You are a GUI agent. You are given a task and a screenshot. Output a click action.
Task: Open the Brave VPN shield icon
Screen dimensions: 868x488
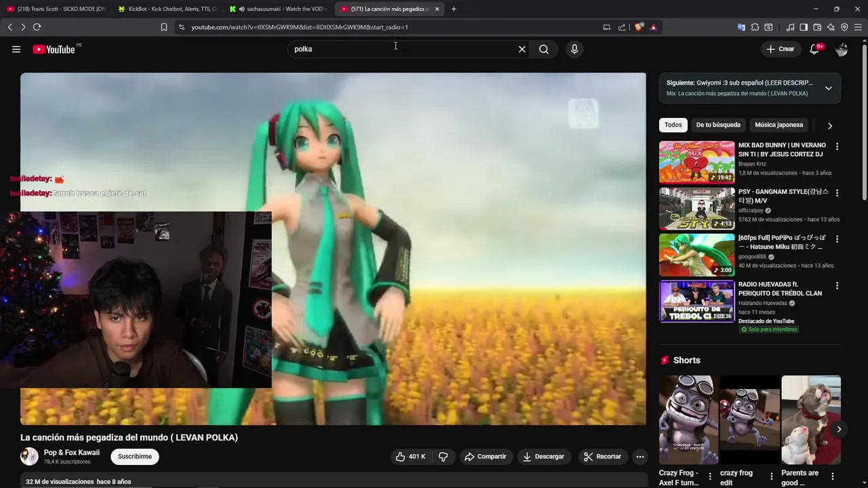point(844,27)
